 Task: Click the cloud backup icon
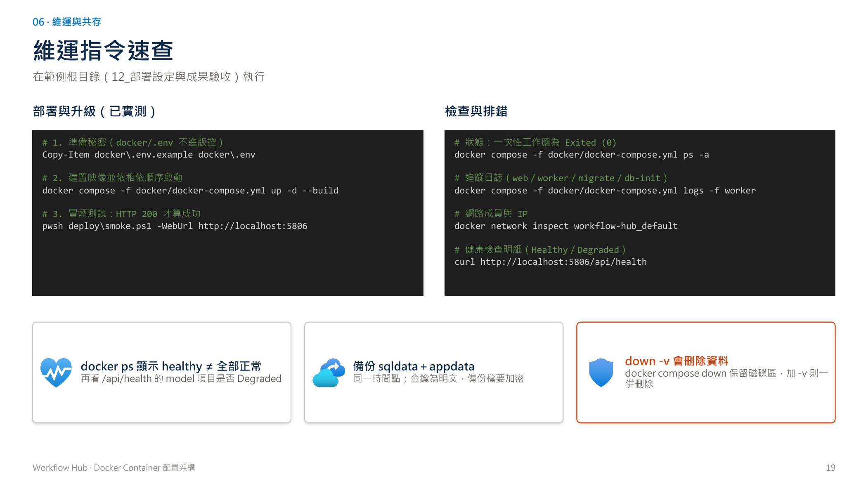(329, 372)
